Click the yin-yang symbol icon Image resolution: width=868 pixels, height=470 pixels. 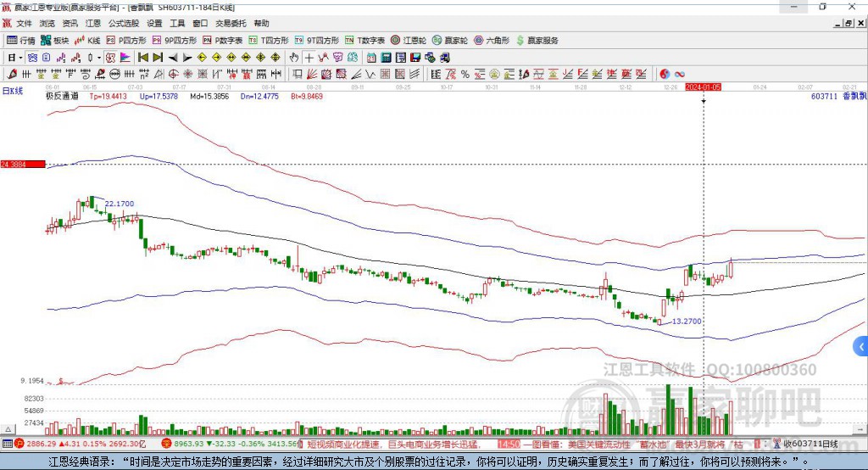pyautogui.click(x=665, y=75)
